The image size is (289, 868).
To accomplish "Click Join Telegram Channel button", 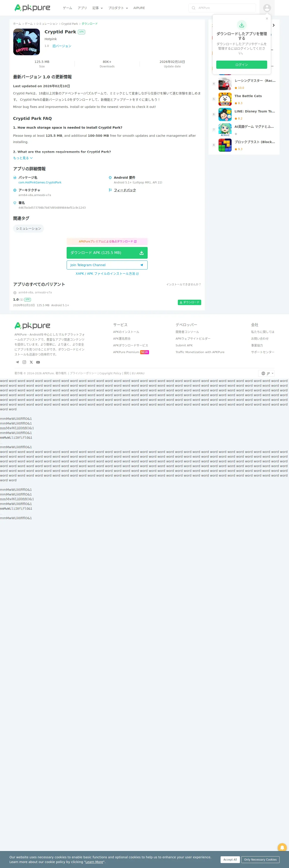I will pos(107,265).
